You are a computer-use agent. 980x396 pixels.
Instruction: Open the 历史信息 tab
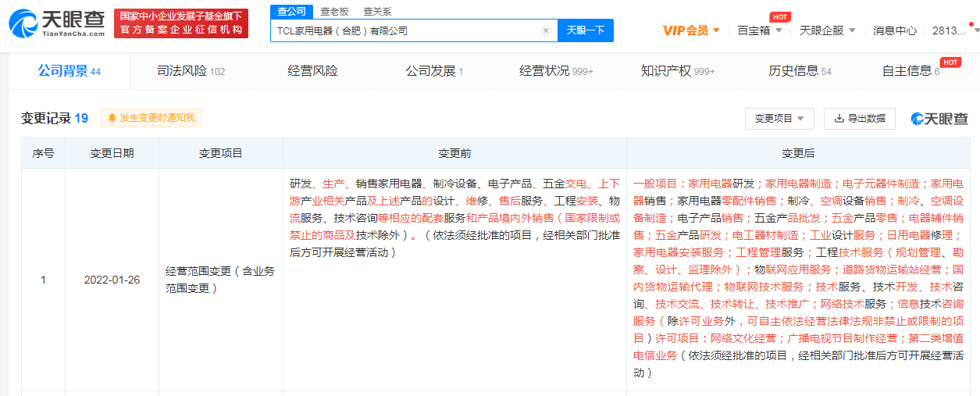point(800,71)
